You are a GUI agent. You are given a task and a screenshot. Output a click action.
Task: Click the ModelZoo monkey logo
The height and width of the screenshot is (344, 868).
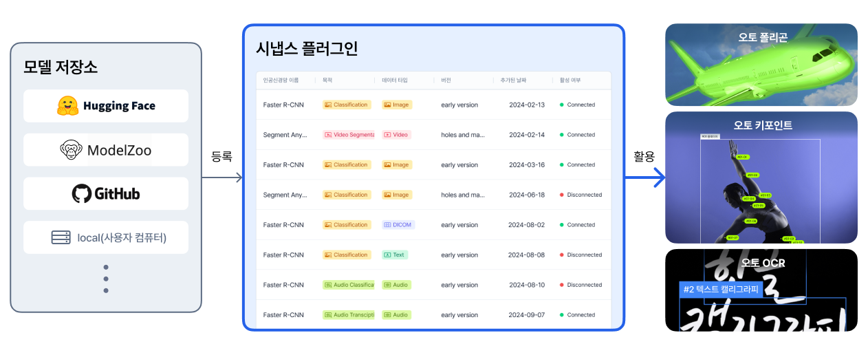point(71,150)
